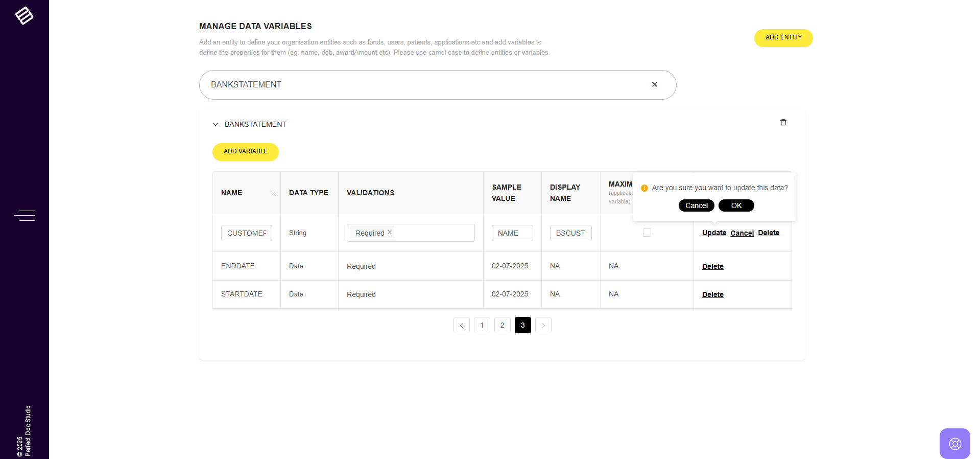This screenshot has width=980, height=459.
Task: Open the NAME column search icon
Action: coord(273,193)
